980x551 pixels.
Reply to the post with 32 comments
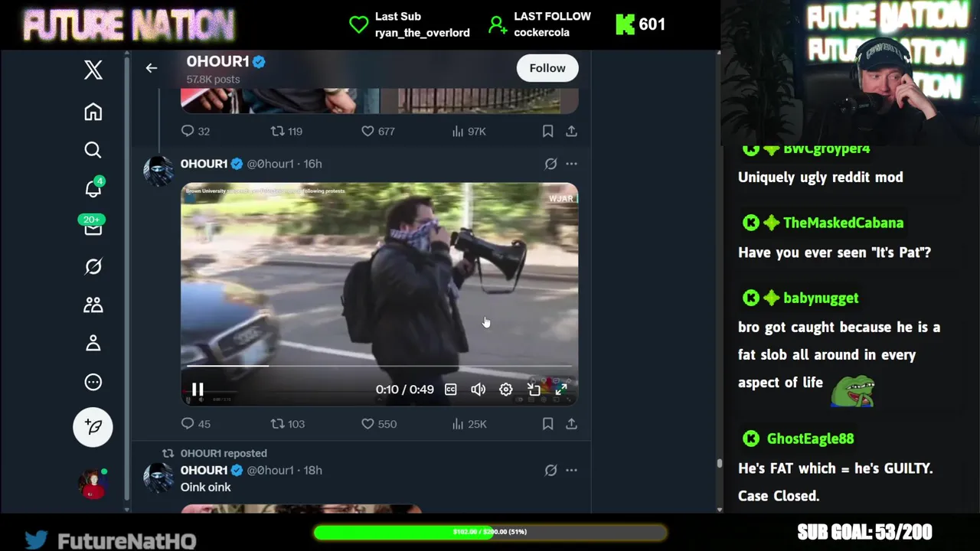click(x=194, y=131)
